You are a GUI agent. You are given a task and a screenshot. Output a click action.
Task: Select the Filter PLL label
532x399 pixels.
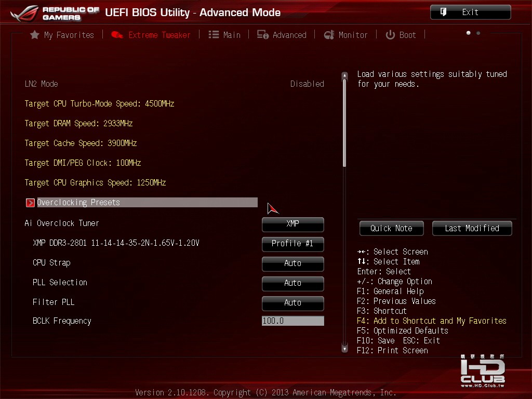point(54,302)
